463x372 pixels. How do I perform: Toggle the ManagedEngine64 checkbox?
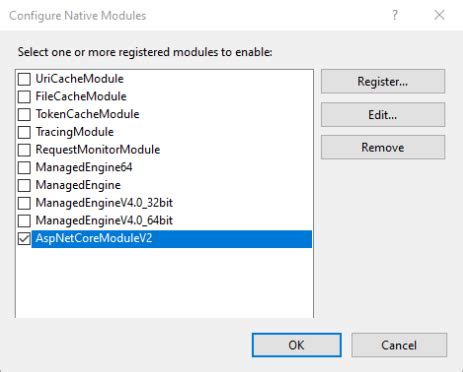click(24, 168)
